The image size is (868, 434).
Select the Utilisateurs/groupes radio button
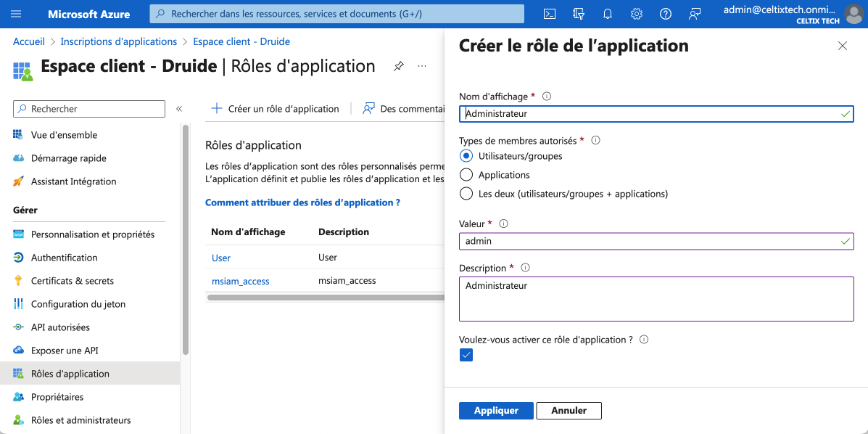pyautogui.click(x=466, y=156)
